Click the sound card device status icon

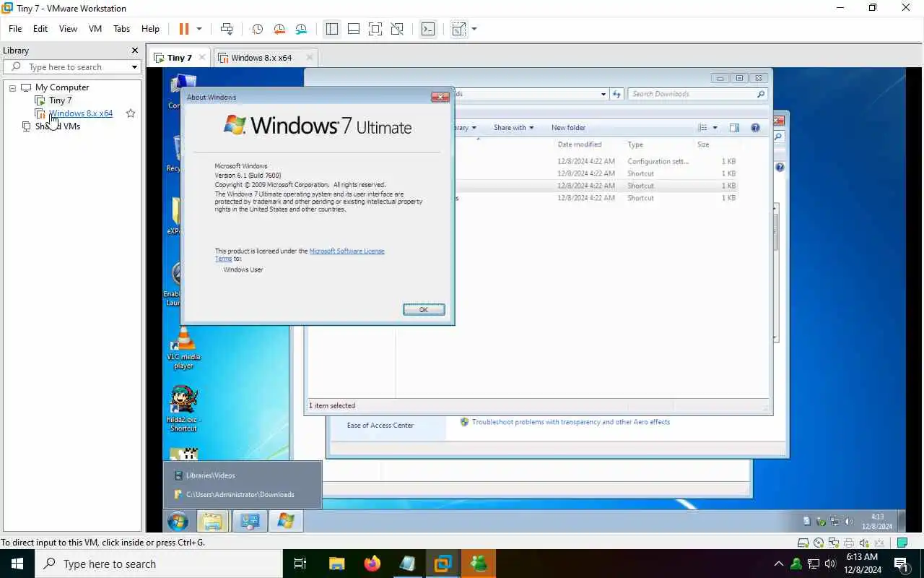tap(864, 543)
